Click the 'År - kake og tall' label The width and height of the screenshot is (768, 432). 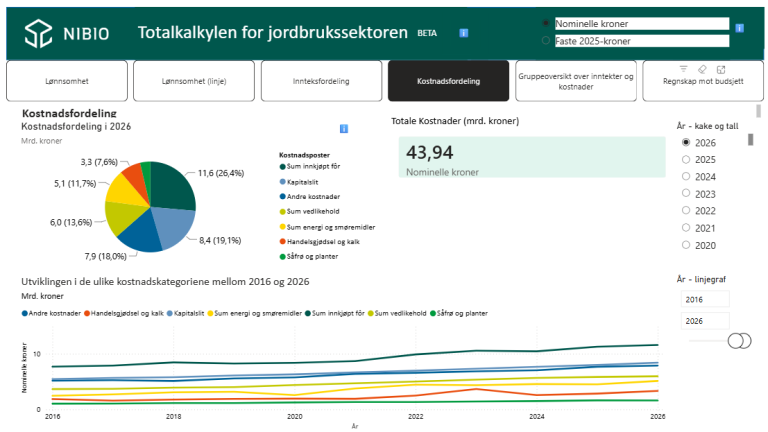point(707,126)
